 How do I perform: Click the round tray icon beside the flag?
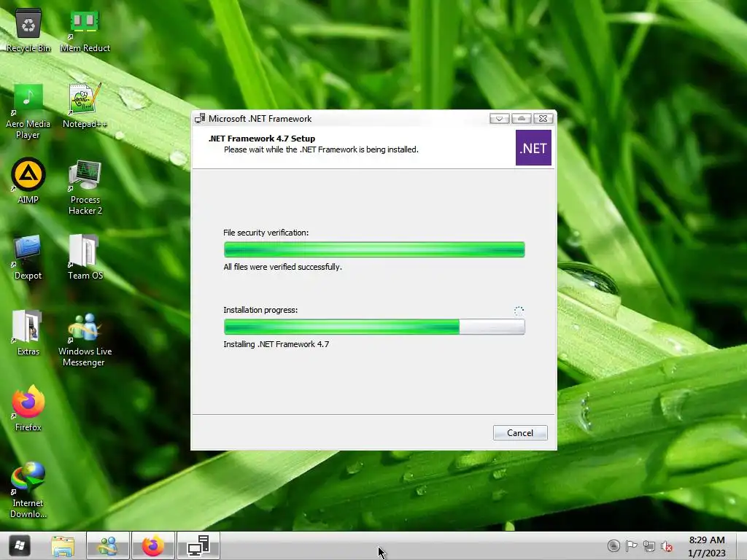point(614,545)
